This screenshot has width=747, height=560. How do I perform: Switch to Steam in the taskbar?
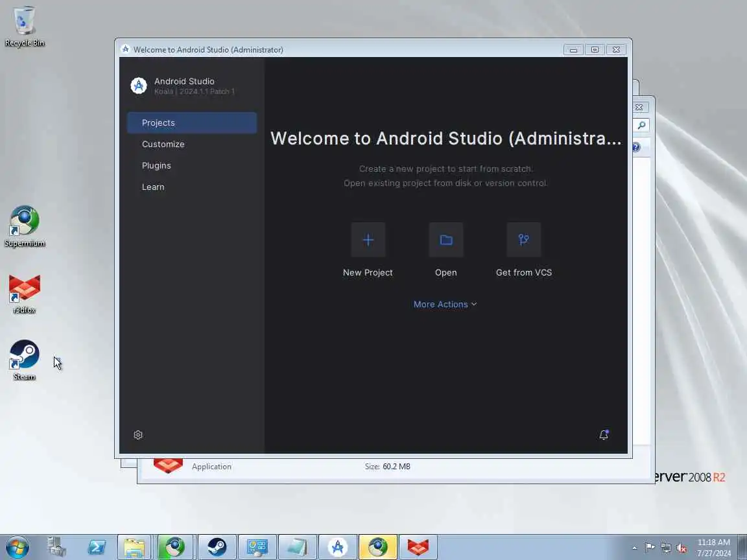click(217, 547)
